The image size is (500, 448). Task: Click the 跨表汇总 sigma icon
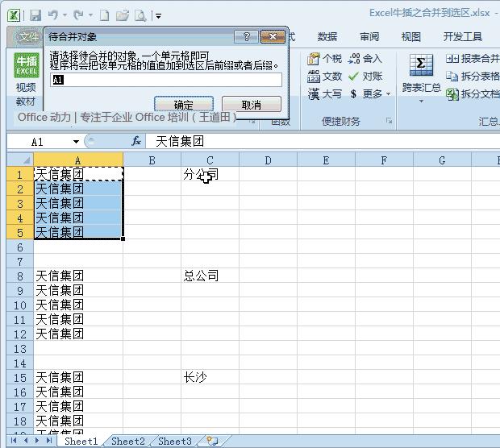point(421,65)
